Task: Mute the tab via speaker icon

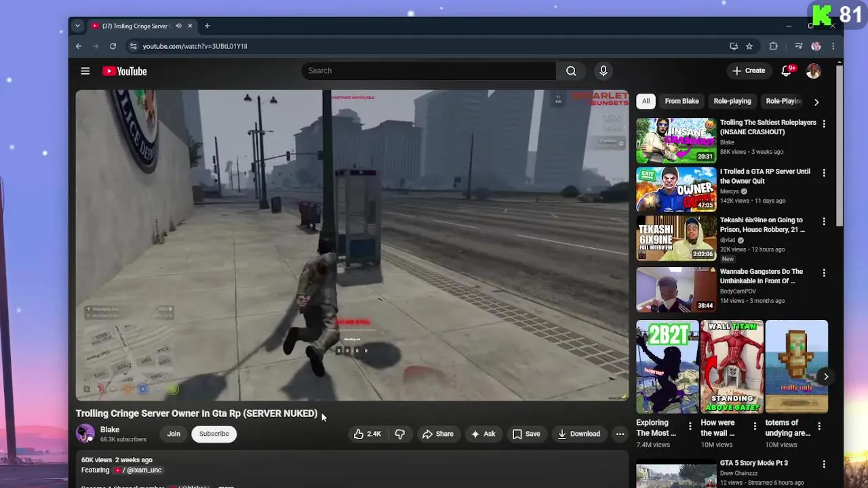Action: pyautogui.click(x=178, y=26)
